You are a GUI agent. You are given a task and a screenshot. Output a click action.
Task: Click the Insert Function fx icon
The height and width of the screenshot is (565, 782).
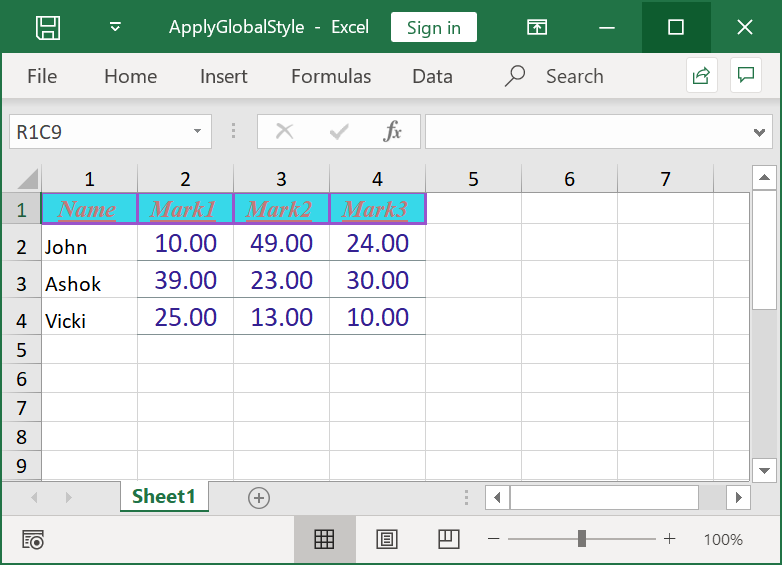pos(393,131)
